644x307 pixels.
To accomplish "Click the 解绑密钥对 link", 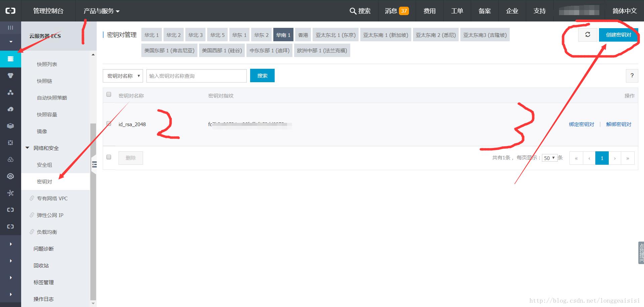I will pos(618,124).
